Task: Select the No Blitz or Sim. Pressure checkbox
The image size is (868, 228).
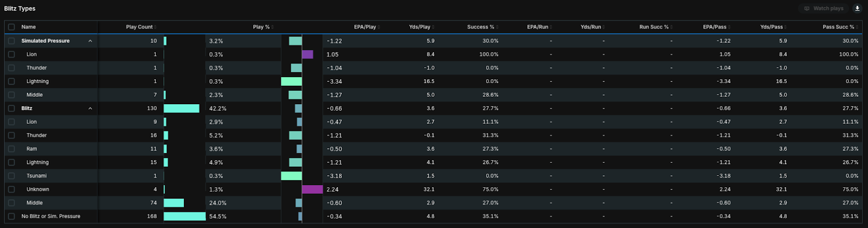Action: [11, 216]
